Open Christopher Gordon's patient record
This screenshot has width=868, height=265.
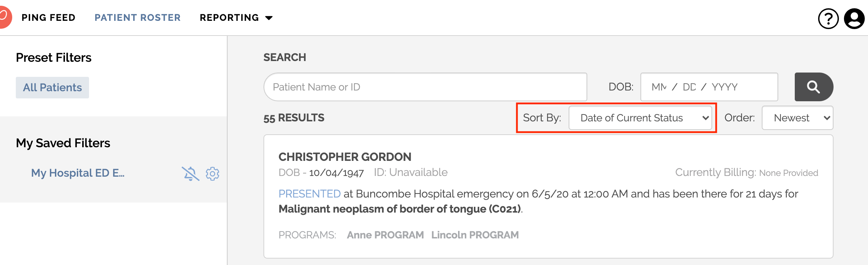[345, 157]
